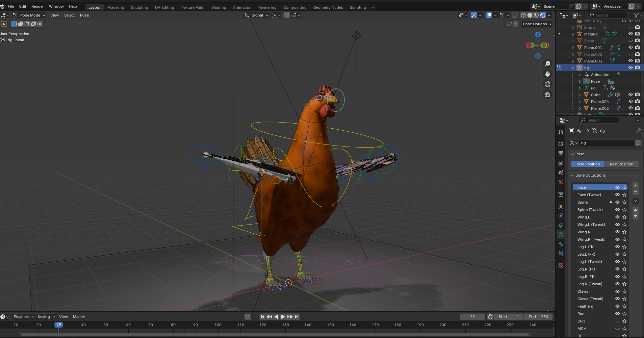Select wireframe viewport shading mode
The image size is (644, 338).
pyautogui.click(x=523, y=15)
